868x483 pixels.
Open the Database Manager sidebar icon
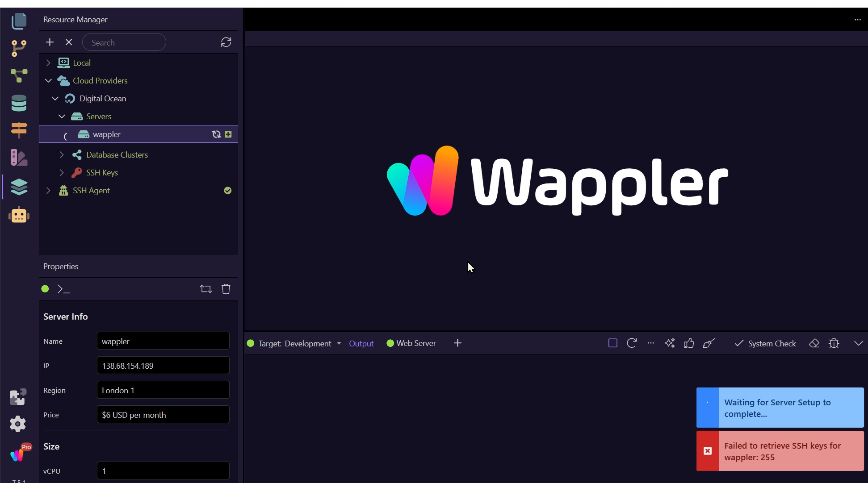pos(19,103)
